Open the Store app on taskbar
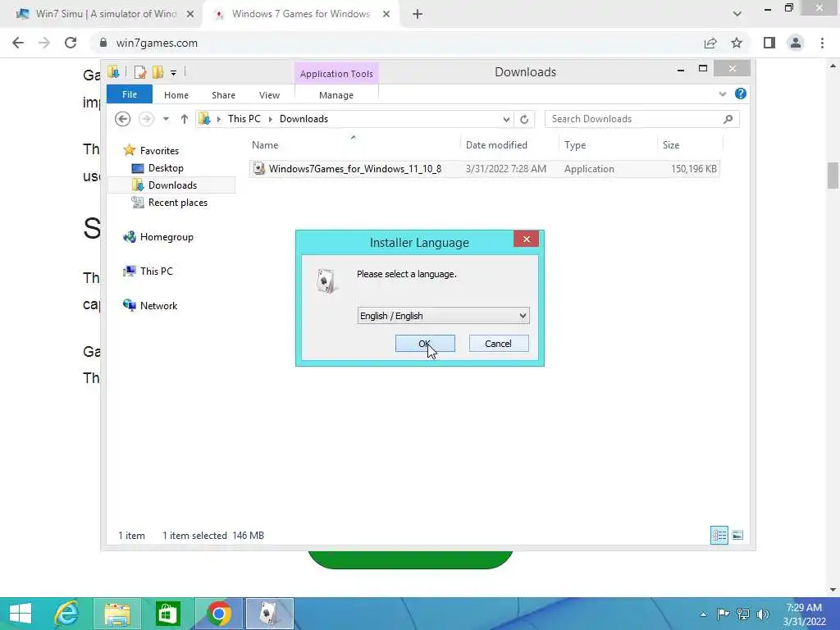The image size is (840, 630). [167, 614]
